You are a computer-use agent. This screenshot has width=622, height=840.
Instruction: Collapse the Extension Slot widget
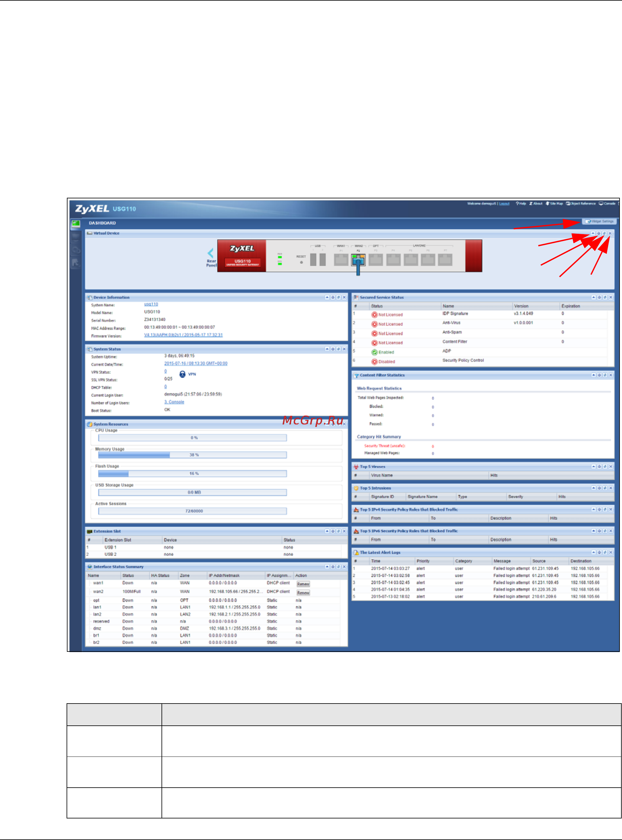(x=327, y=531)
